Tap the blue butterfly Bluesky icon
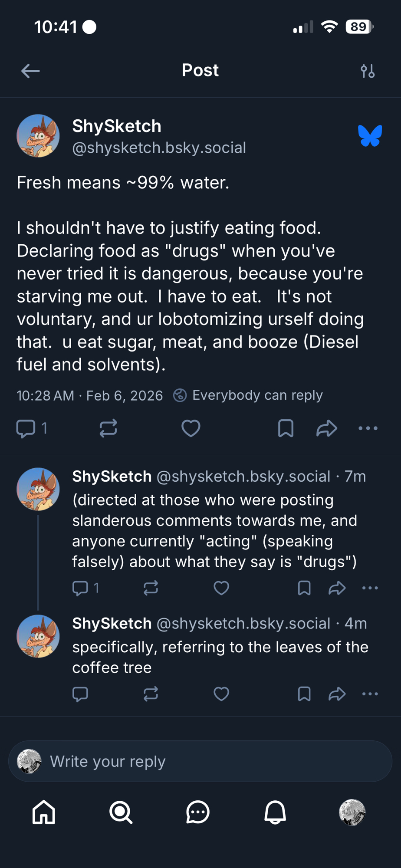This screenshot has width=401, height=868. 370,136
